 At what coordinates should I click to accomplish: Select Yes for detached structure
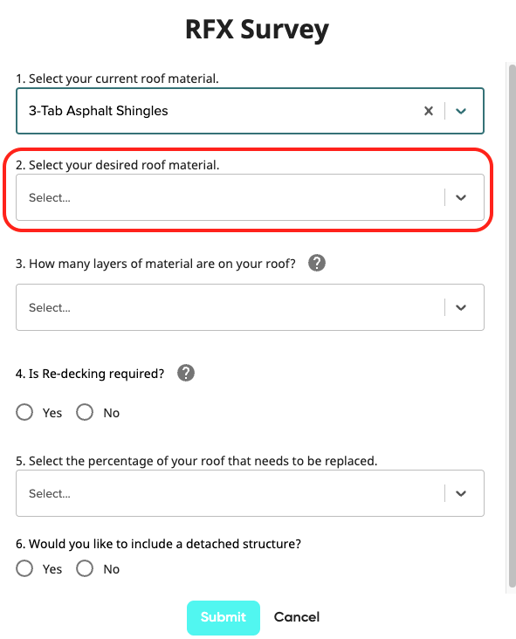pos(24,568)
